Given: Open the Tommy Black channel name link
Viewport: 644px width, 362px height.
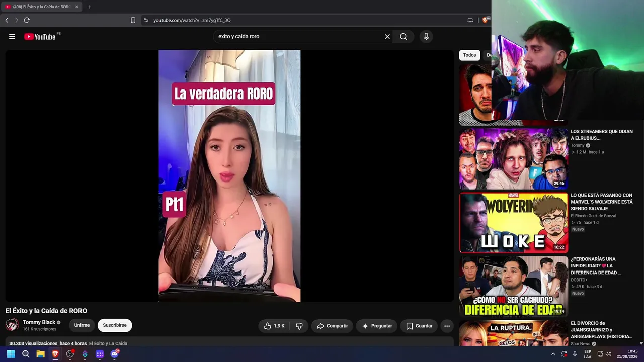Looking at the screenshot, I should click(x=39, y=322).
